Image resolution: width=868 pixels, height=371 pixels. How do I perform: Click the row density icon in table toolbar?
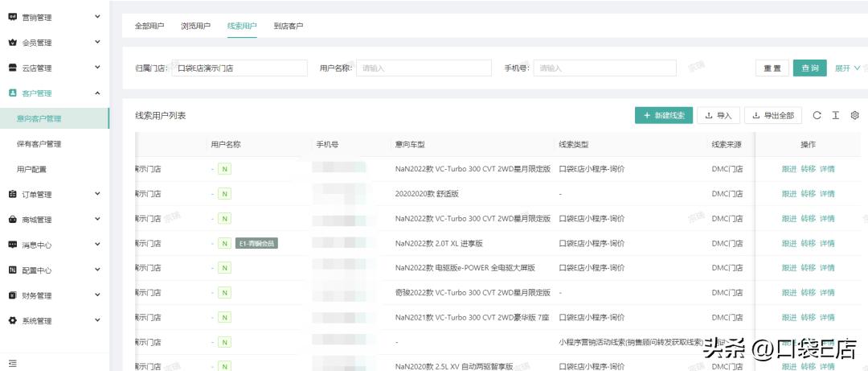(x=835, y=115)
